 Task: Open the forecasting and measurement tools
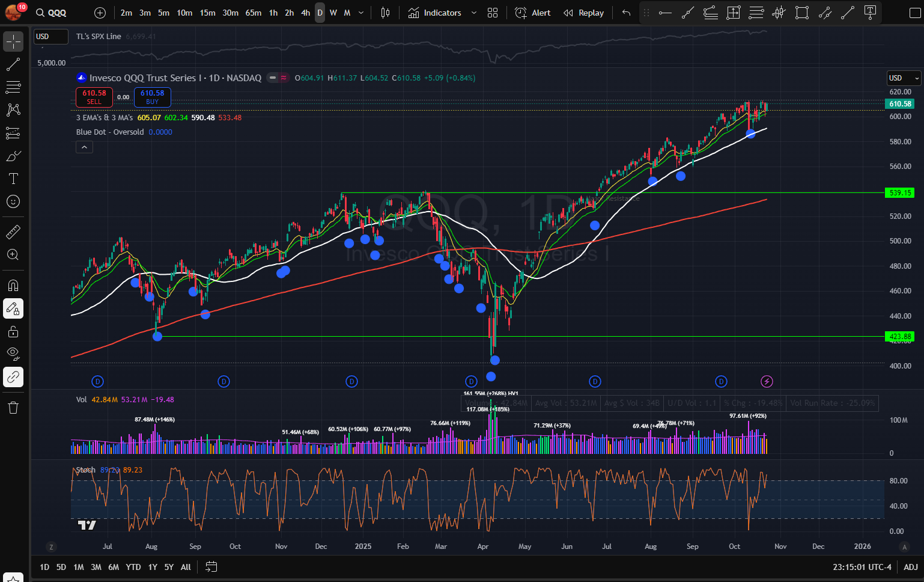tap(13, 133)
